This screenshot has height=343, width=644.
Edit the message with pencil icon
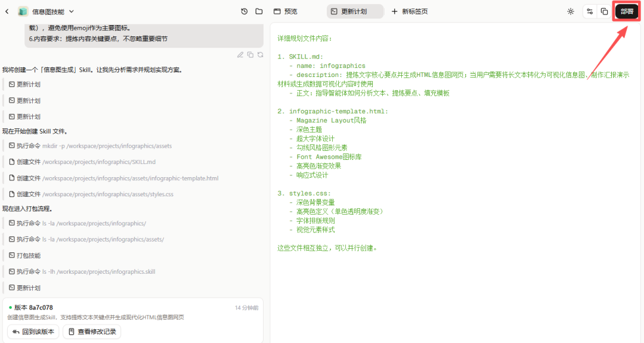click(240, 55)
